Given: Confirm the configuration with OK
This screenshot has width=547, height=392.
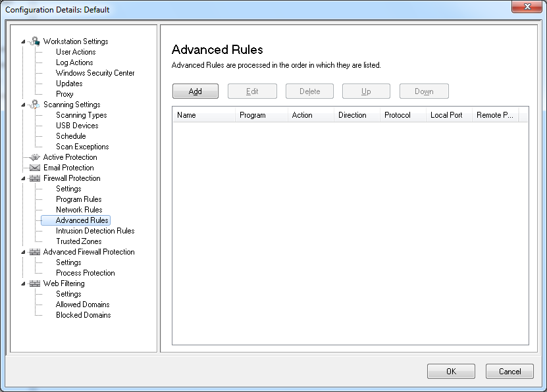Looking at the screenshot, I should coord(451,371).
